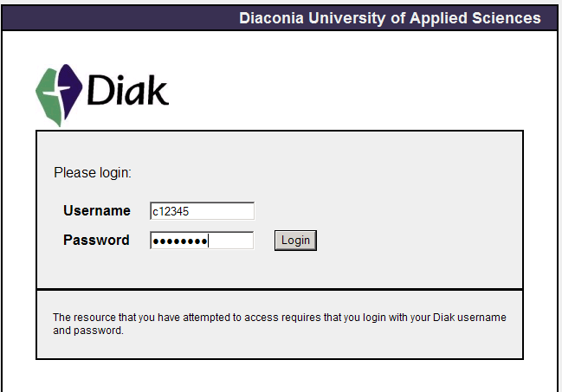
Task: Focus the Password input field
Action: [202, 241]
